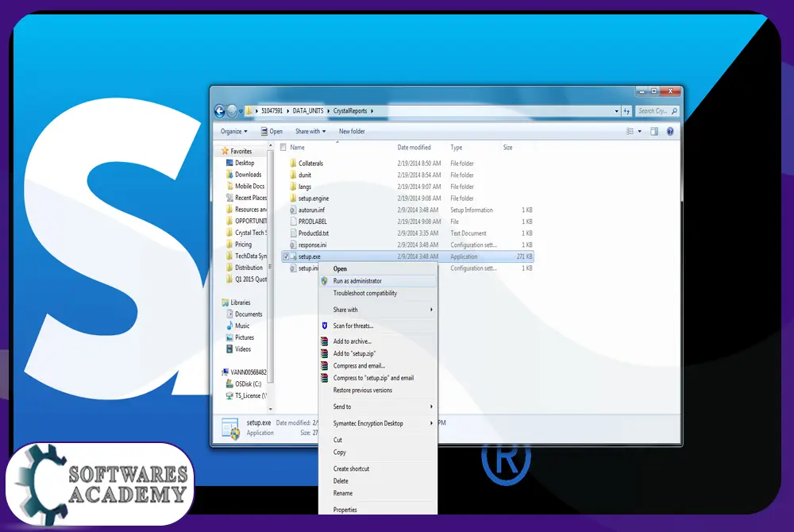The width and height of the screenshot is (794, 532).
Task: Click the setup.engine folder icon
Action: (x=293, y=198)
